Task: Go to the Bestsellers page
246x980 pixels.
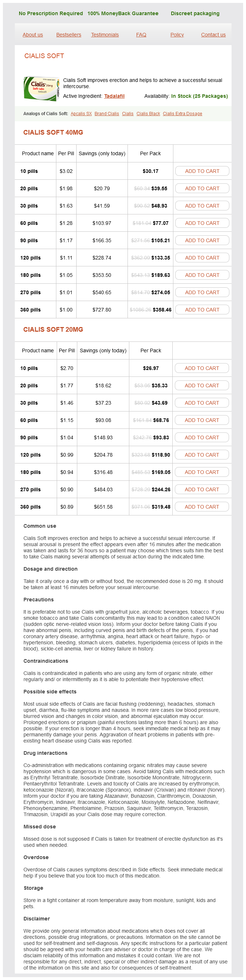Action: coord(69,35)
